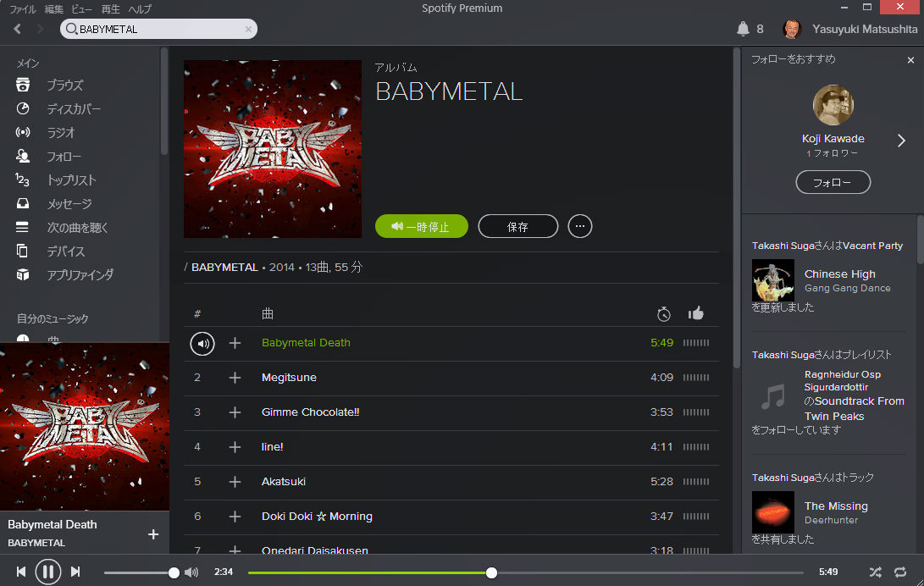Image resolution: width=924 pixels, height=586 pixels.
Task: Click the now-playing album art
Action: 85,427
